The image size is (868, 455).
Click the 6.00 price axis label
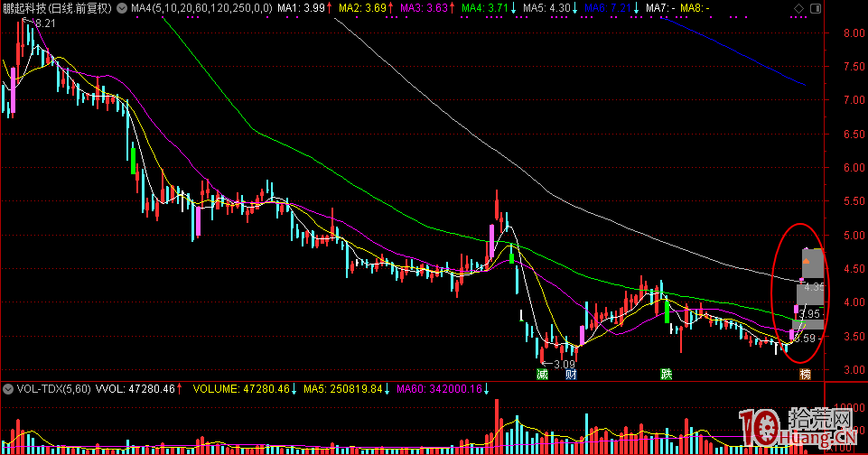pos(854,168)
